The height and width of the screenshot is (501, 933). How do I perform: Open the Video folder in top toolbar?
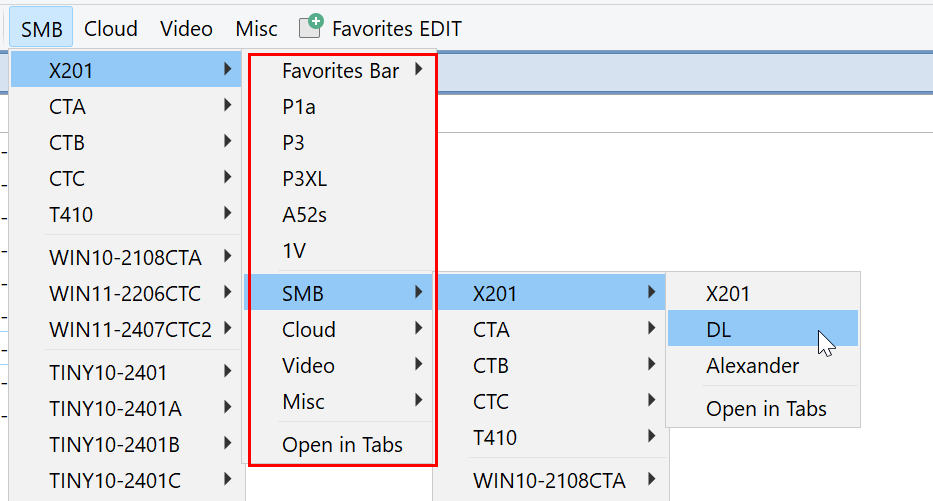tap(186, 29)
